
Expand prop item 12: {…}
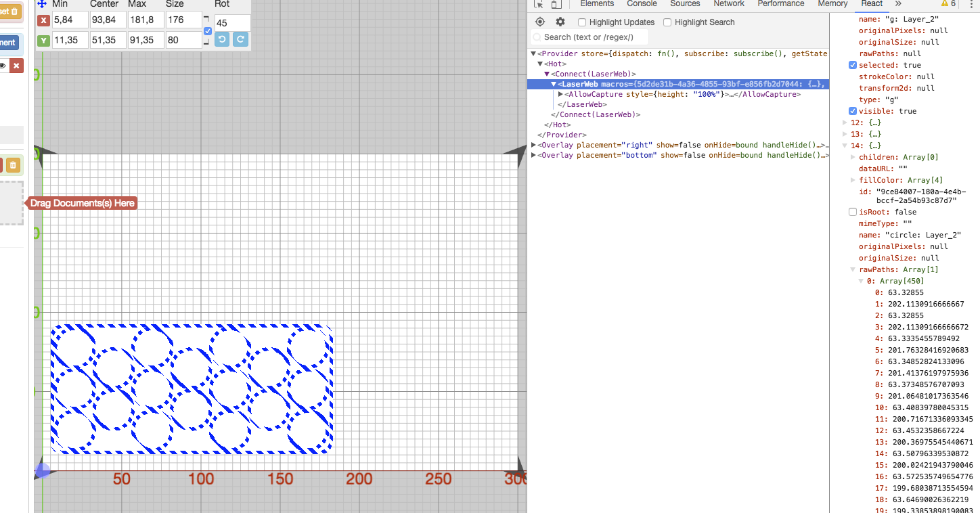coord(845,122)
